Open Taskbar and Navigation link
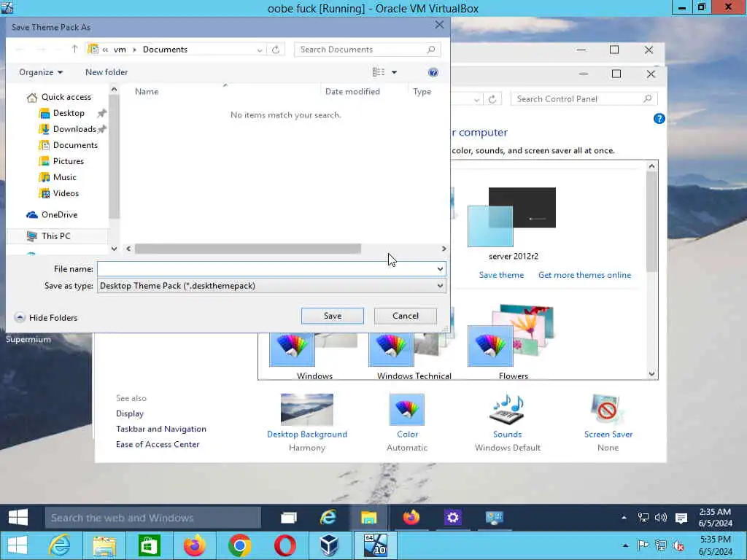 coord(161,429)
